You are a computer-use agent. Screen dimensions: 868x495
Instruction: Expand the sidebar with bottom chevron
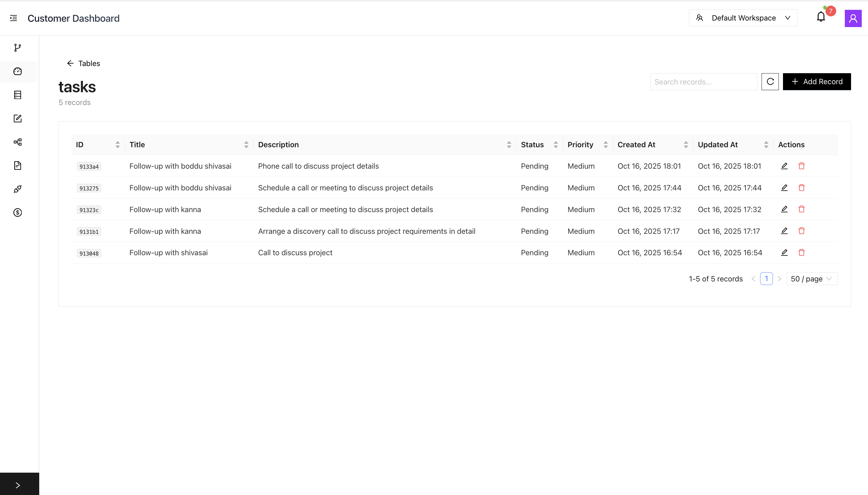coord(18,485)
